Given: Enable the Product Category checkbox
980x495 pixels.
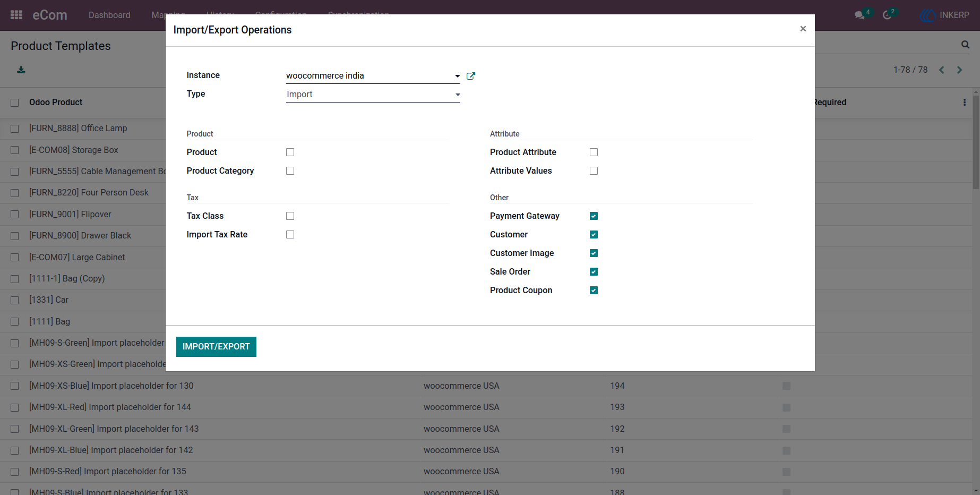Looking at the screenshot, I should click(290, 170).
